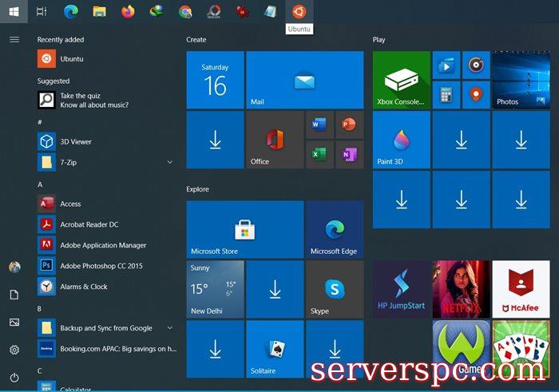Open the Photos live tile
Viewport: 559px width, 392px height.
(x=521, y=80)
